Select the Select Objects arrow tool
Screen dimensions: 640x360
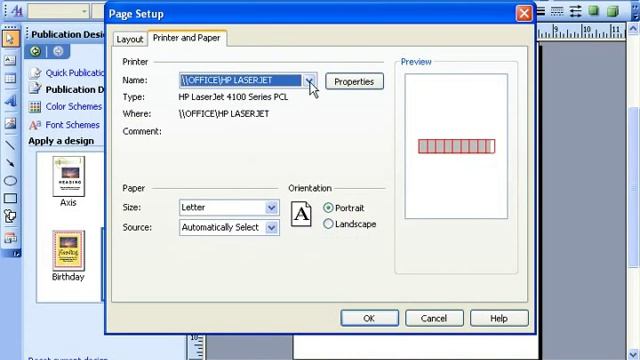click(10, 39)
